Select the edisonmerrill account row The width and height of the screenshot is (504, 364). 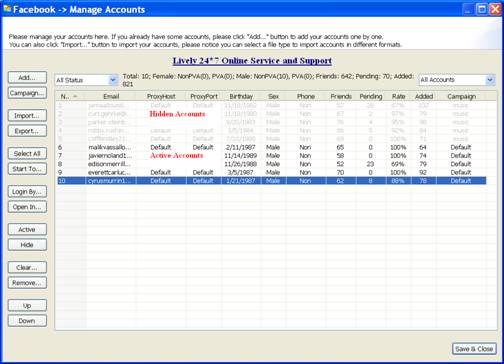(x=271, y=164)
